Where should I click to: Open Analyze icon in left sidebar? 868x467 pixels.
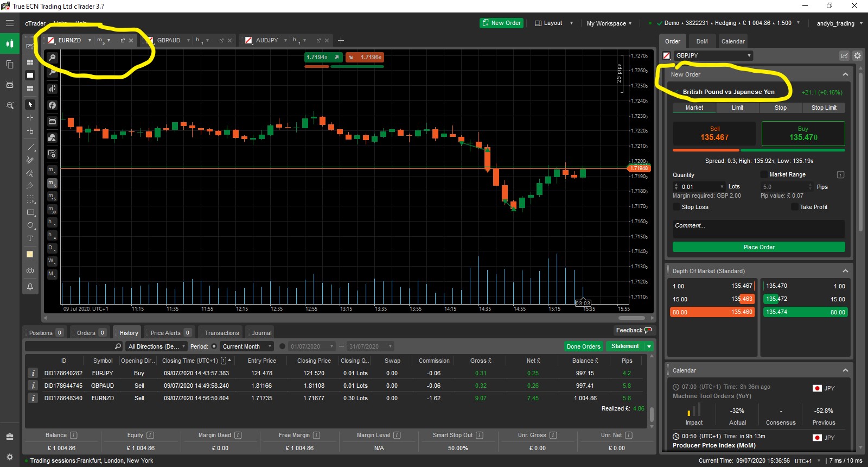10,105
